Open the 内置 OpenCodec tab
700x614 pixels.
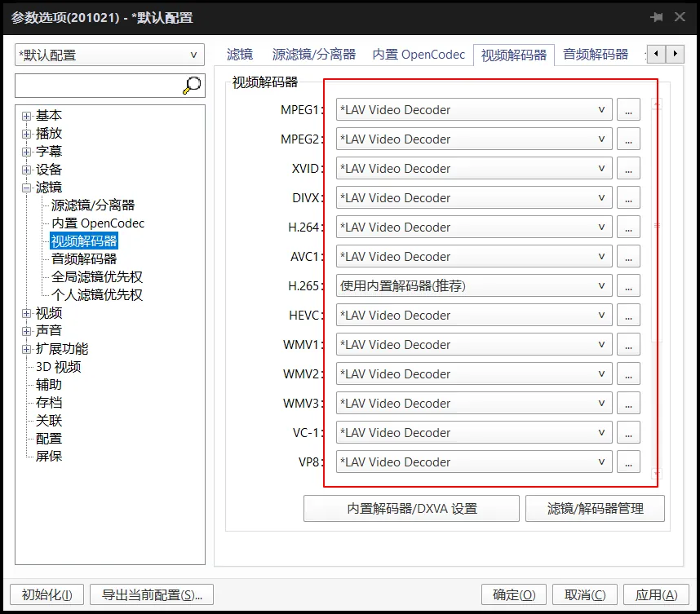419,54
